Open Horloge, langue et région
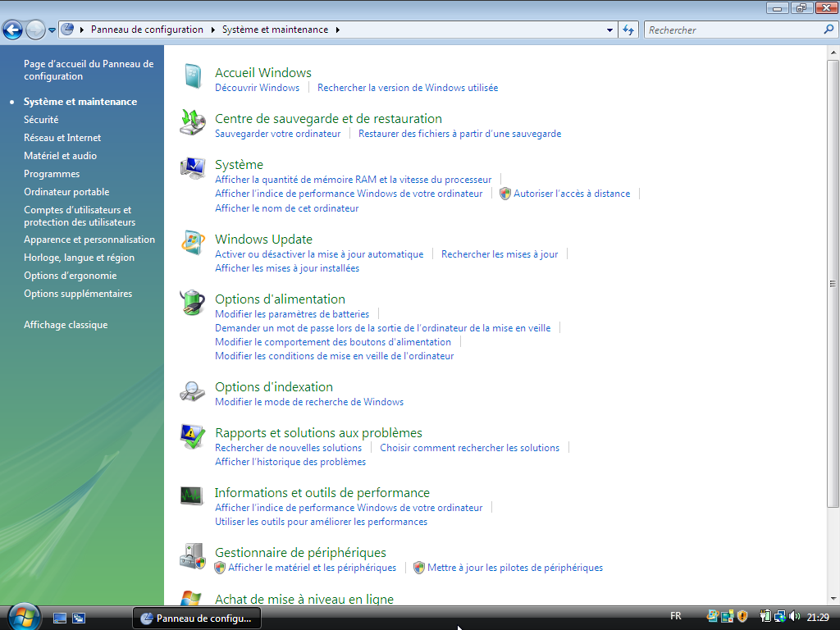Image resolution: width=840 pixels, height=630 pixels. 79,258
